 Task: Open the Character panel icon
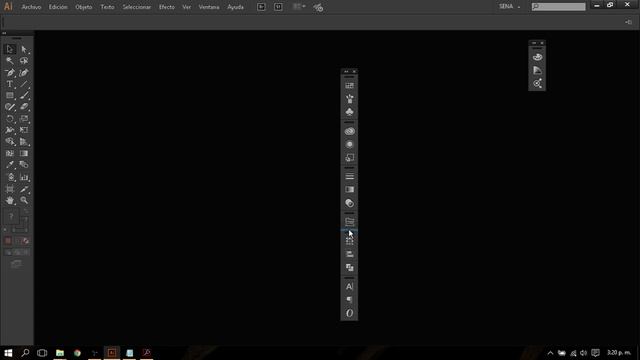(349, 287)
